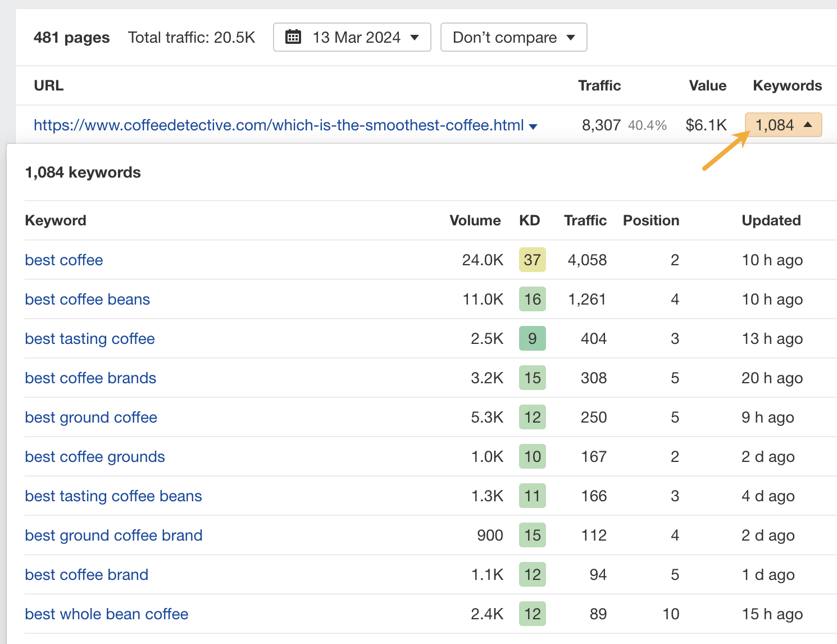The height and width of the screenshot is (644, 837).
Task: Select the "best coffee" keyword
Action: (x=63, y=260)
